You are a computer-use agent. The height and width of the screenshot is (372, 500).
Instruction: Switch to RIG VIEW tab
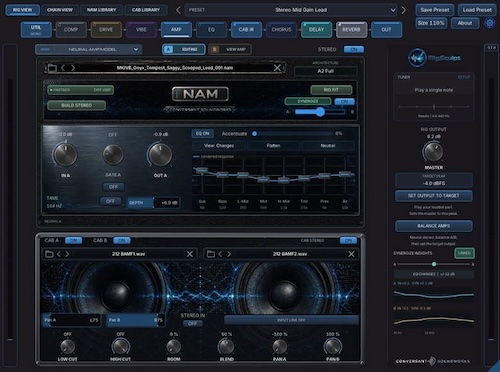22,10
